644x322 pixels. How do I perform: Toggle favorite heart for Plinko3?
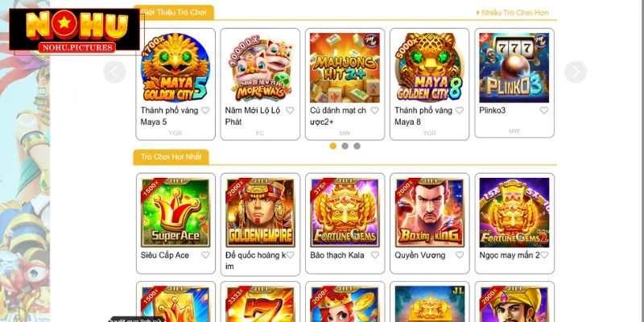(x=544, y=110)
